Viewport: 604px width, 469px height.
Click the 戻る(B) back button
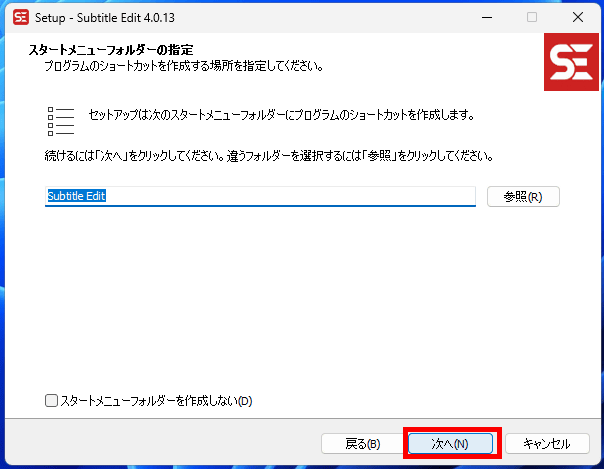pos(362,444)
